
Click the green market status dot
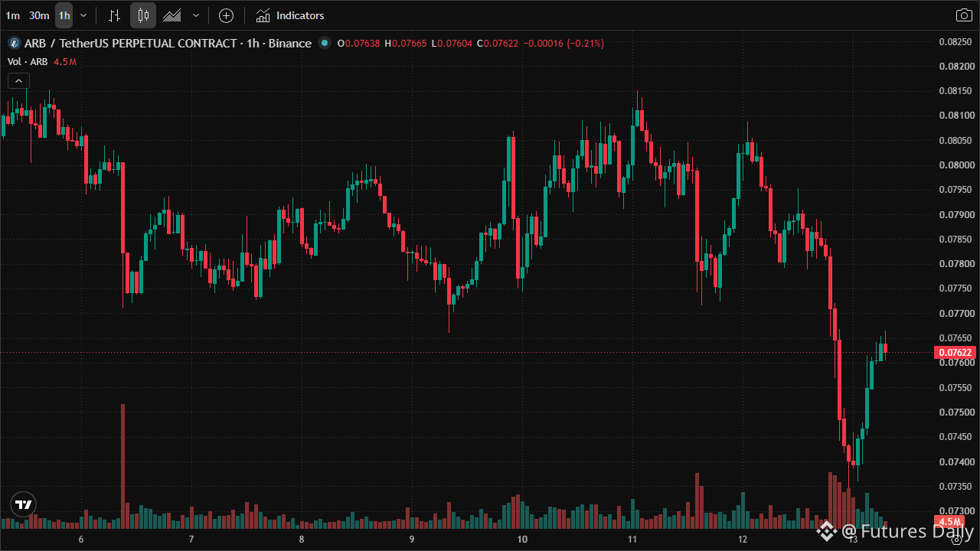(325, 44)
